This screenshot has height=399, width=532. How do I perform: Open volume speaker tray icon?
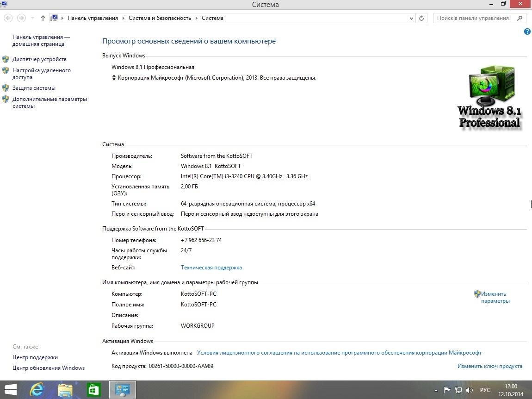(x=470, y=390)
